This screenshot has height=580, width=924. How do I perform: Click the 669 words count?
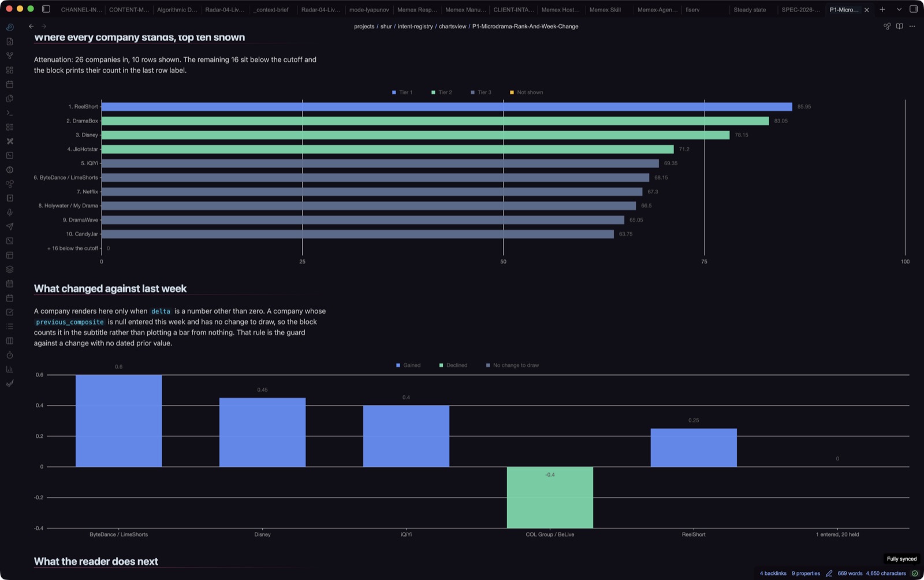pos(850,573)
